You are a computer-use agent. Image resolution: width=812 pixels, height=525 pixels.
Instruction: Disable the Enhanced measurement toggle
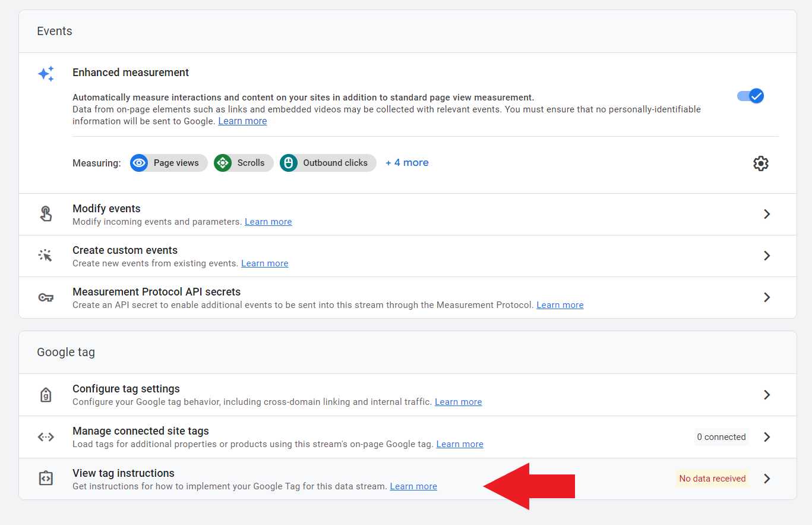750,96
